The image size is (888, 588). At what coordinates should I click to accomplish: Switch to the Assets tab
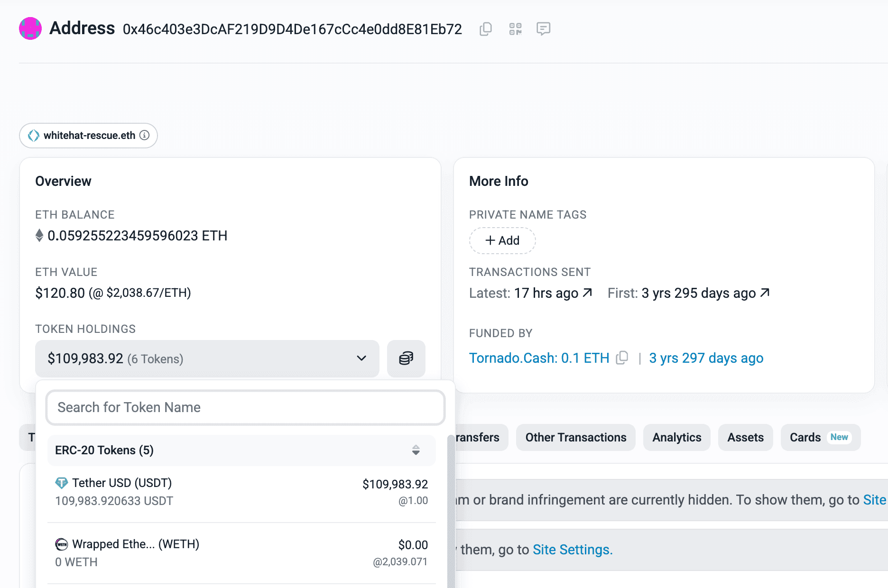point(745,437)
